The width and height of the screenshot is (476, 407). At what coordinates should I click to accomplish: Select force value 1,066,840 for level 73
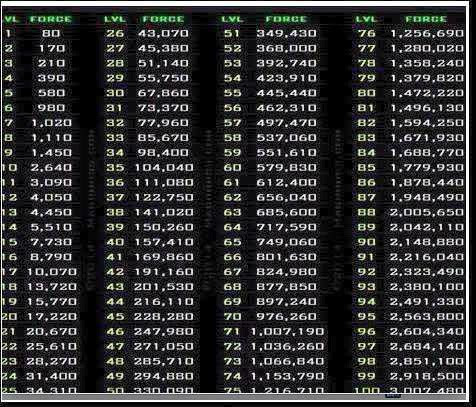tap(287, 361)
